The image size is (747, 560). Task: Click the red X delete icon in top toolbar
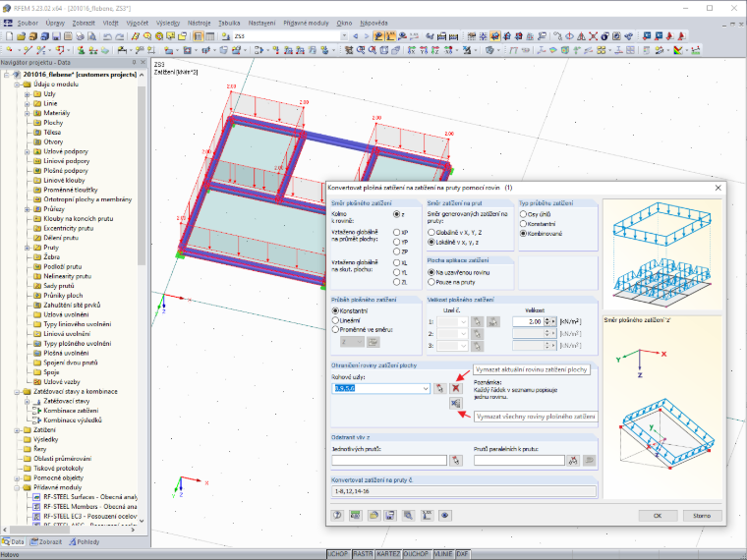pyautogui.click(x=593, y=36)
